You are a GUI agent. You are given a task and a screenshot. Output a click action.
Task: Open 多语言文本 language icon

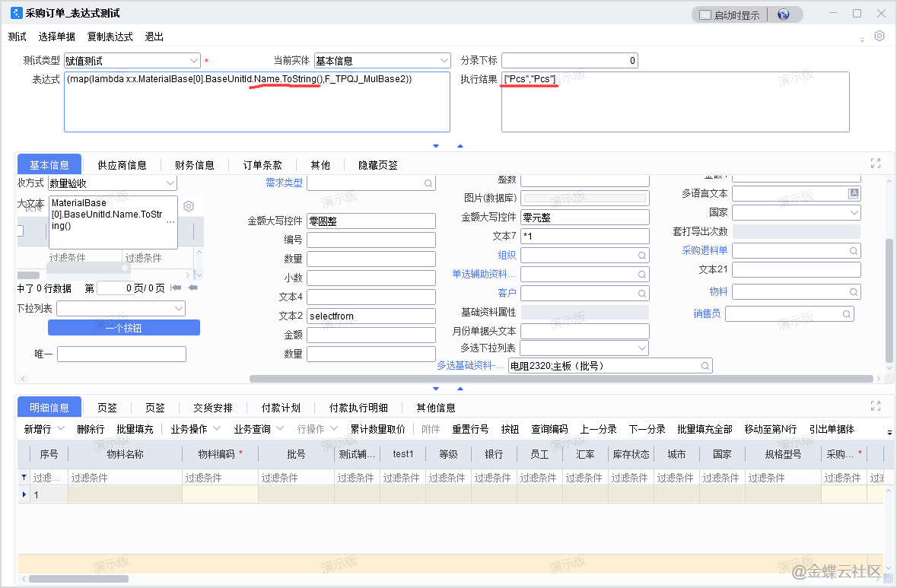pos(854,193)
